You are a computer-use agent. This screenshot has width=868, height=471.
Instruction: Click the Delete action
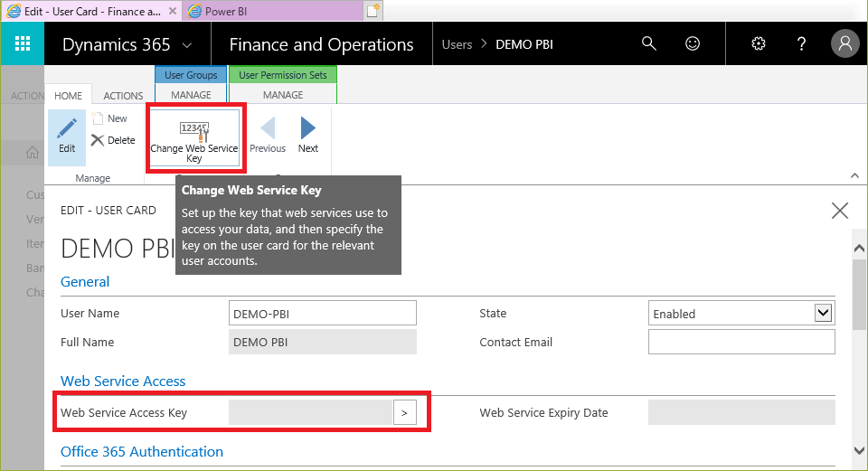pyautogui.click(x=114, y=140)
